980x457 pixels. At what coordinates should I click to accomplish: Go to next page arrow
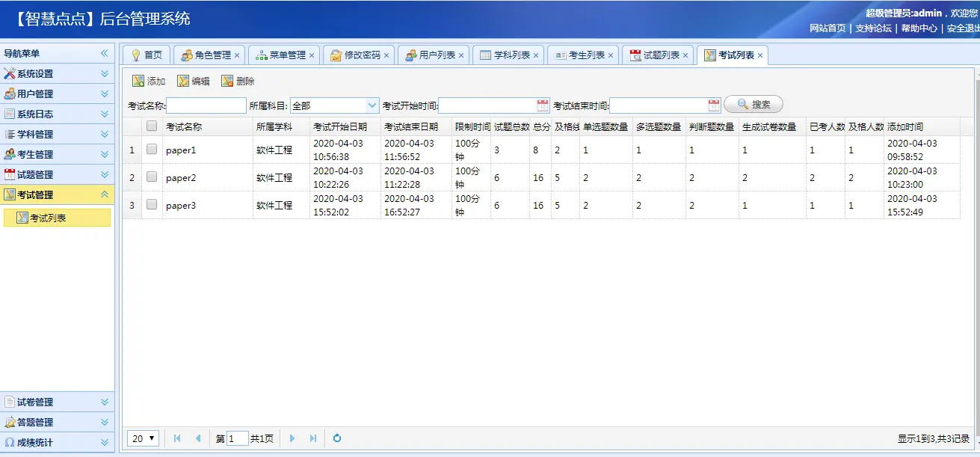[292, 438]
